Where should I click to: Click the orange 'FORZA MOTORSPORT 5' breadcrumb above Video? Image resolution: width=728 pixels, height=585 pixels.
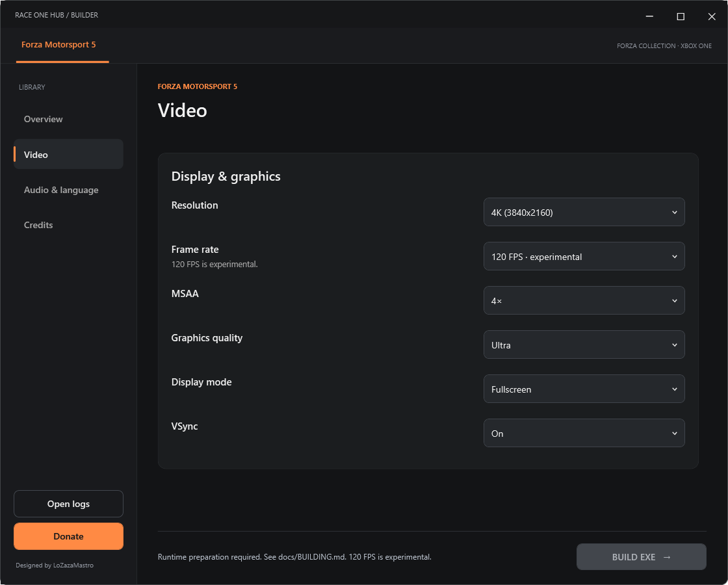[198, 87]
